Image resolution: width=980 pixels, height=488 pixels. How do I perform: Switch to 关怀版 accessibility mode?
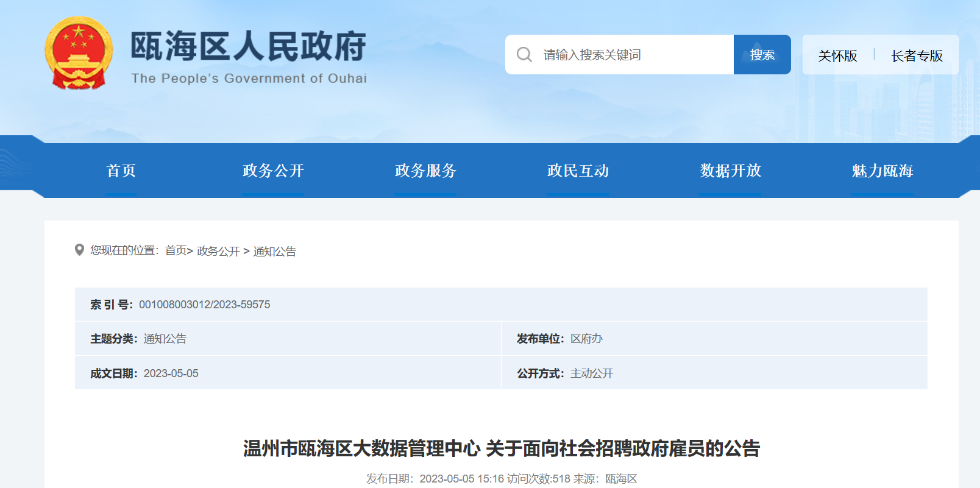(837, 56)
